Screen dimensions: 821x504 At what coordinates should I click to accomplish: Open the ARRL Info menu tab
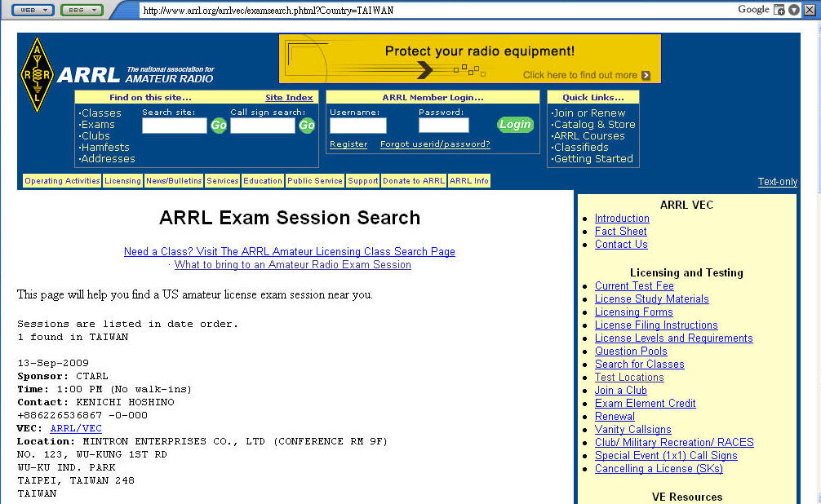pyautogui.click(x=469, y=180)
